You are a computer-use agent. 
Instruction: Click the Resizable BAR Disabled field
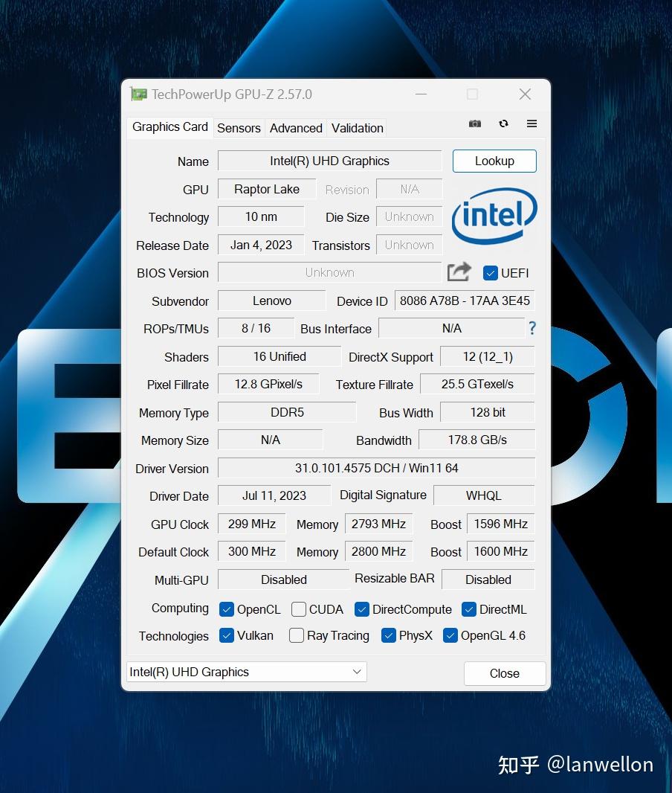coord(488,579)
